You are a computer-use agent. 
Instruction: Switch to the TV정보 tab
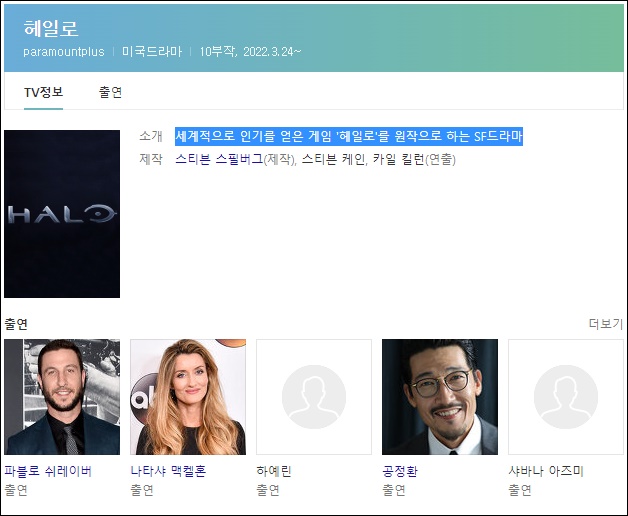43,93
